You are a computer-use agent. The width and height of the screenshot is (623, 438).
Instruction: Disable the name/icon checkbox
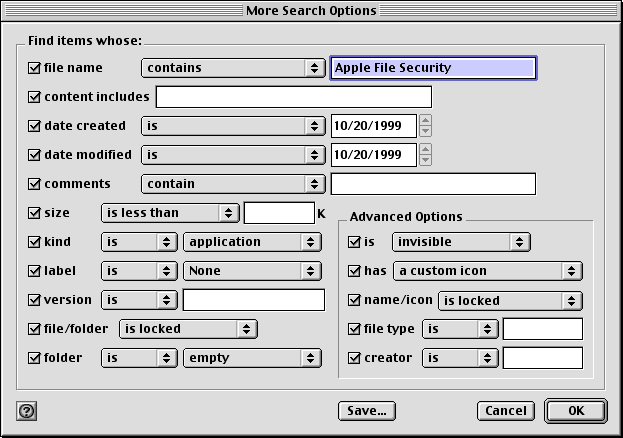pyautogui.click(x=354, y=300)
